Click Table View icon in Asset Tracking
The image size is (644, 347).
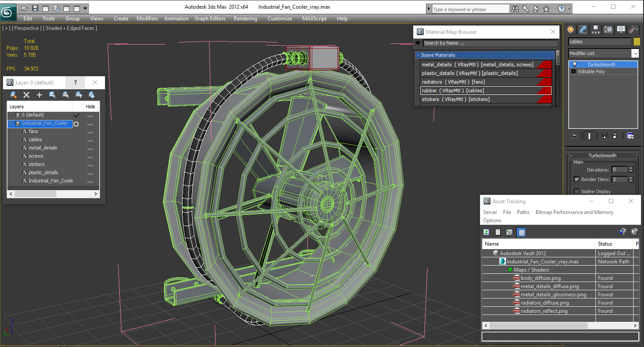pos(521,232)
